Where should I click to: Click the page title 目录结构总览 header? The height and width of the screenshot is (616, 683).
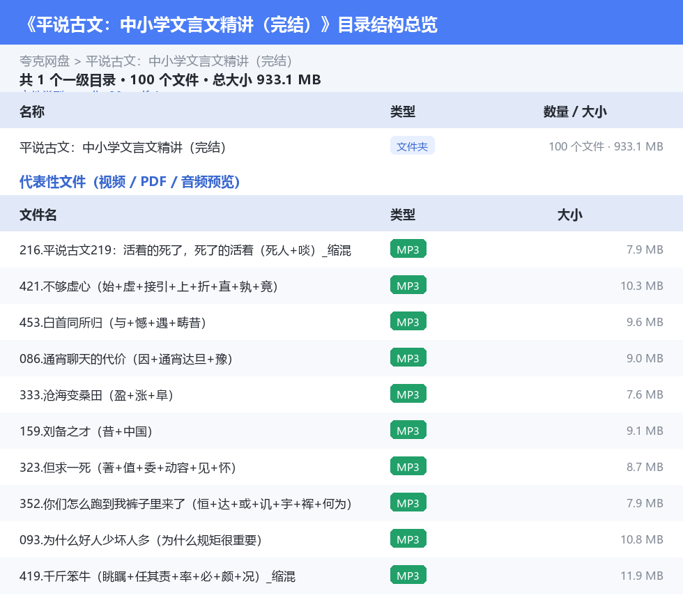[x=231, y=24]
